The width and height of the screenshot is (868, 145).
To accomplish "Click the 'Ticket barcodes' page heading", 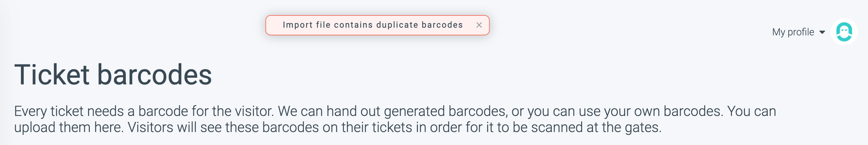I will pyautogui.click(x=113, y=75).
